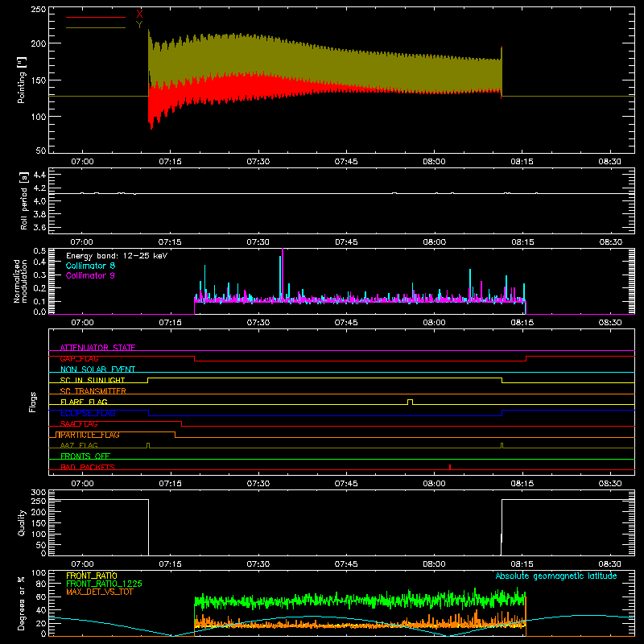644x644 pixels.
Task: Click the 07:45 tick under Roll period plot
Action: coord(346,242)
